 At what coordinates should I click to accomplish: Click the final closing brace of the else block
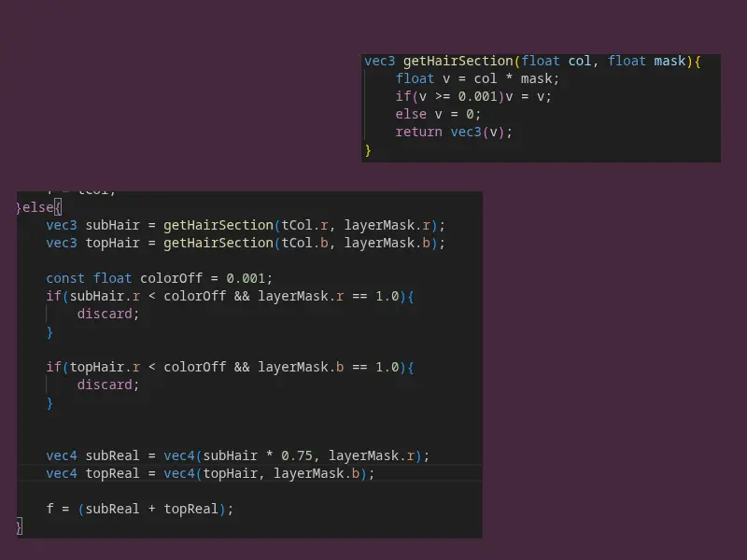[19, 526]
